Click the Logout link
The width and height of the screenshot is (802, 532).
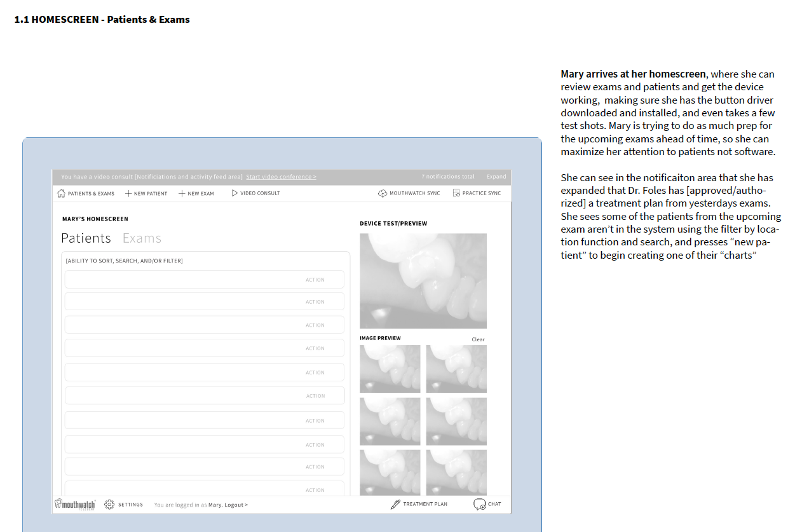[236, 505]
